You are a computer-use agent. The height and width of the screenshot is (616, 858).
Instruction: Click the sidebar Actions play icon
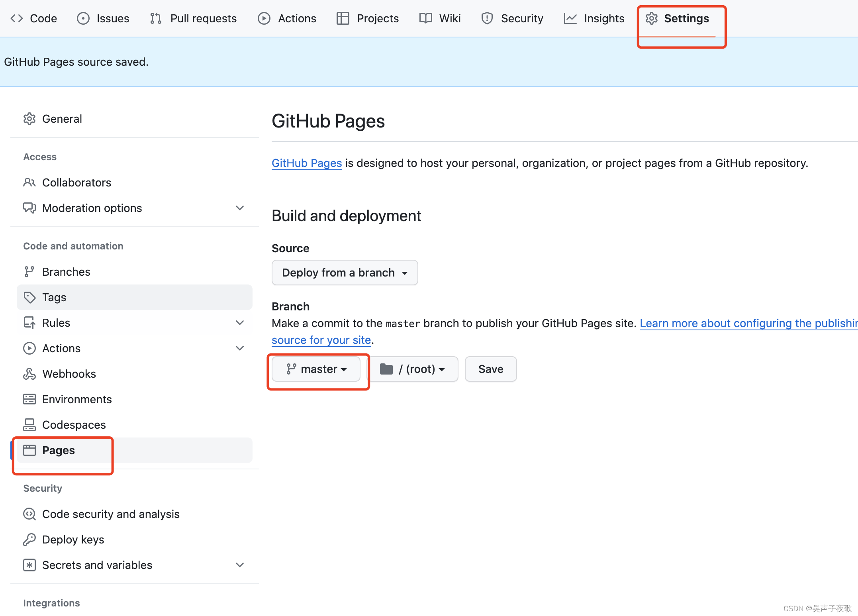29,348
